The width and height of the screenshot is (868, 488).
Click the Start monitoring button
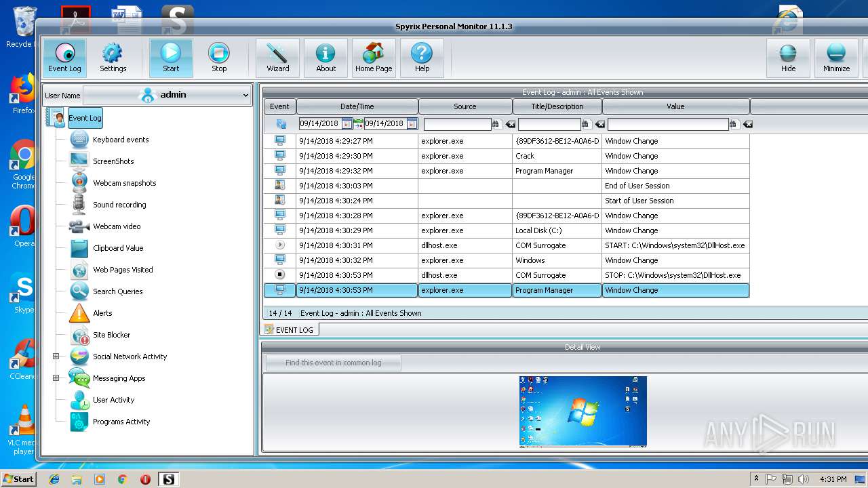coord(171,58)
